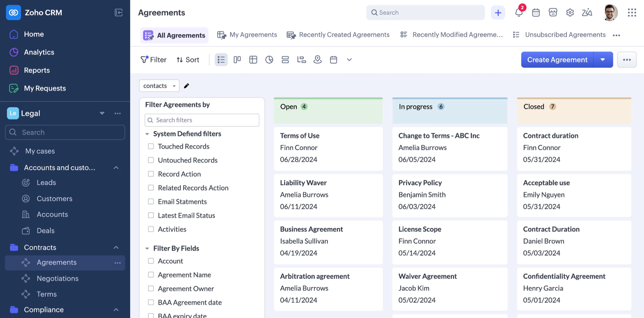
Task: Select the list view icon
Action: click(221, 60)
